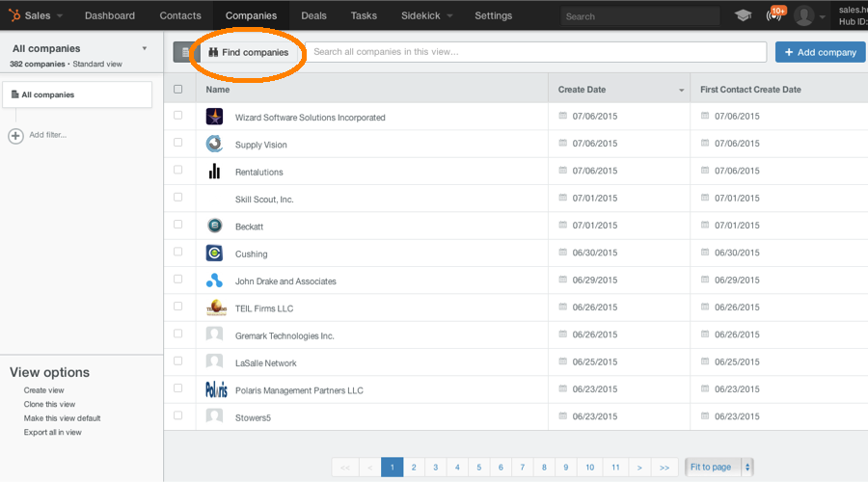Click the Cushing company logo
The height and width of the screenshot is (482, 868).
coord(214,253)
